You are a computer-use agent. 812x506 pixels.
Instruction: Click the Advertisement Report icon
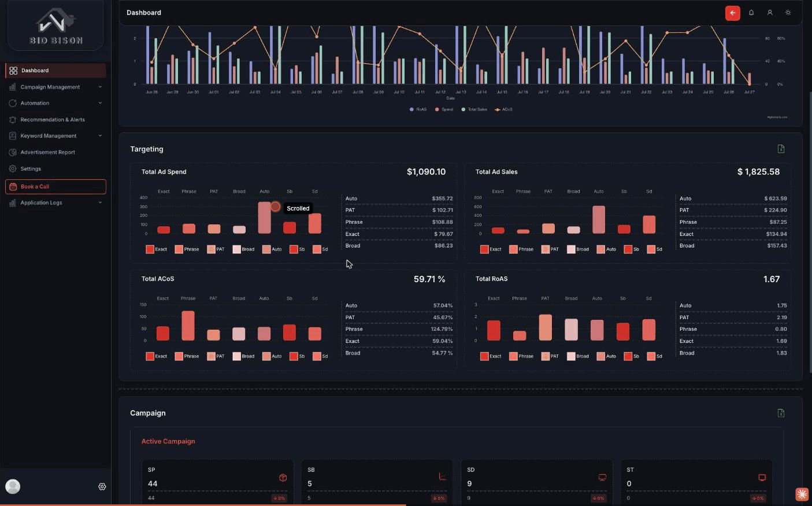(x=13, y=152)
